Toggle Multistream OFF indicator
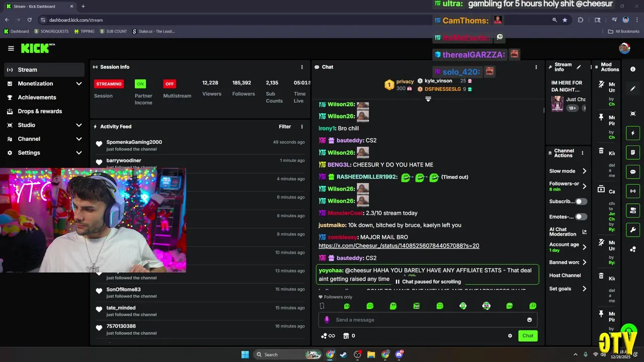The width and height of the screenshot is (644, 362). pos(170,84)
